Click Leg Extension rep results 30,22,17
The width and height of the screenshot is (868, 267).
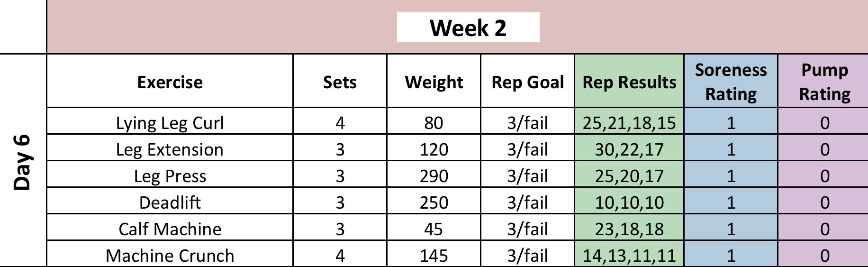point(629,149)
